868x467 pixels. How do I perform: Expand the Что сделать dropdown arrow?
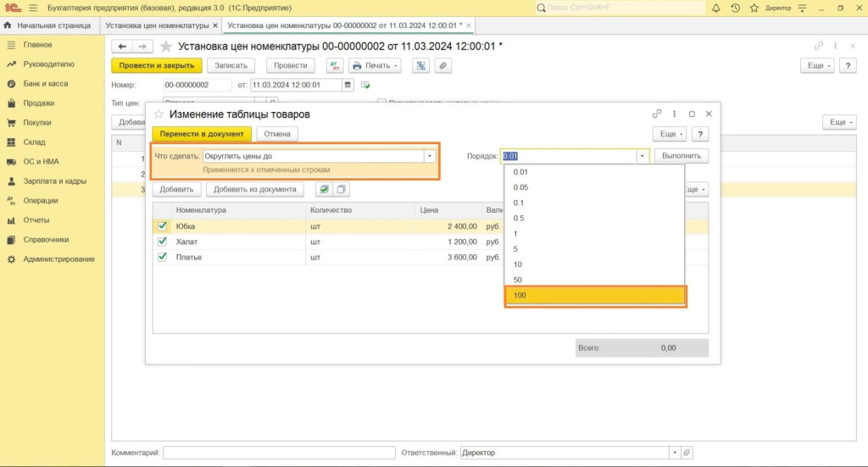[x=430, y=156]
